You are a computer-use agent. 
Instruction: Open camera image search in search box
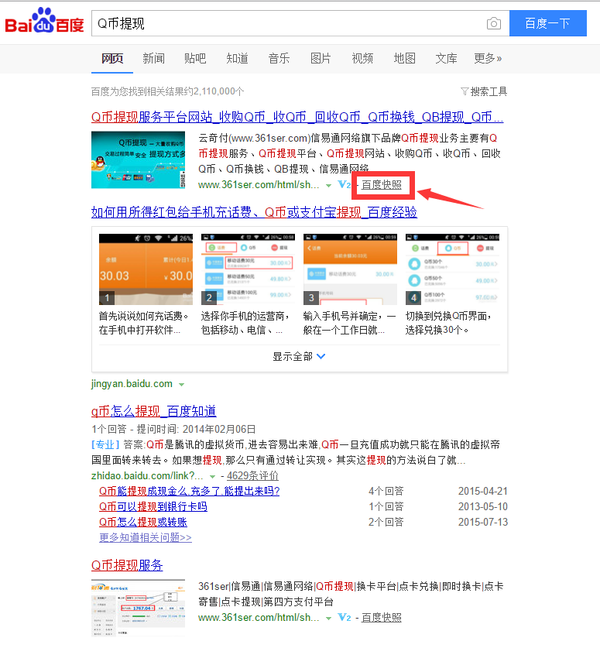493,23
